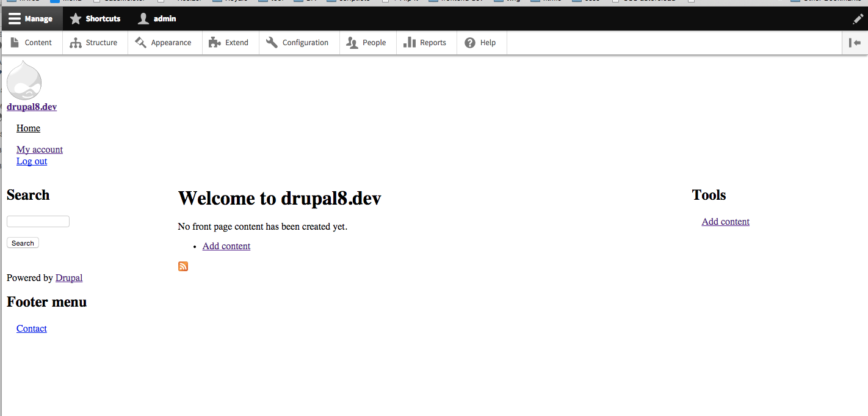The height and width of the screenshot is (416, 868).
Task: Open the admin user tab
Action: 157,19
